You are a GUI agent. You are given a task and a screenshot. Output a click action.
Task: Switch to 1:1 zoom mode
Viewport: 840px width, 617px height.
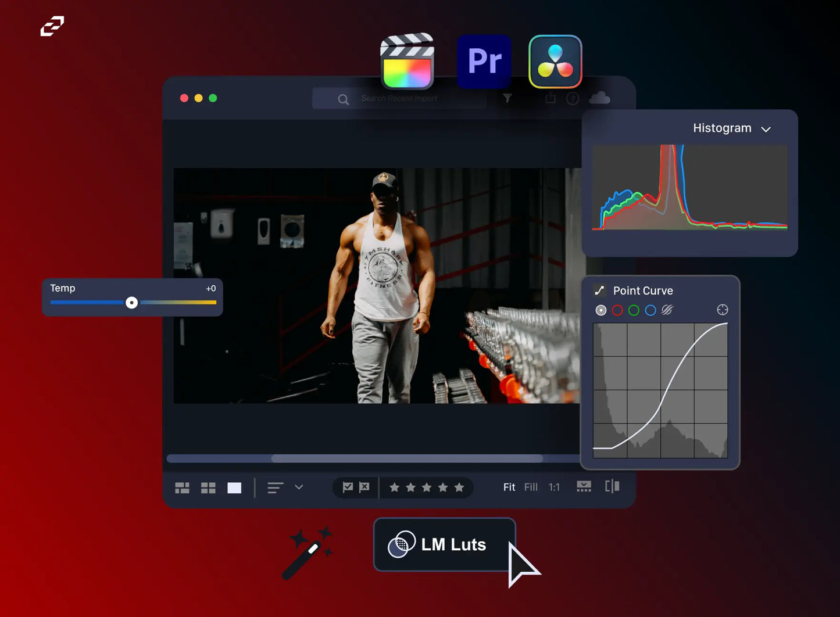coord(554,487)
